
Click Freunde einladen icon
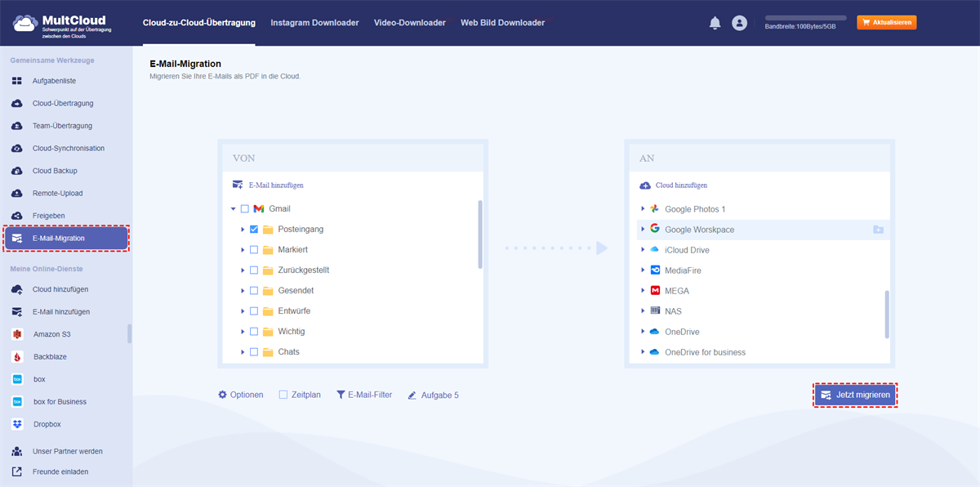tap(16, 471)
